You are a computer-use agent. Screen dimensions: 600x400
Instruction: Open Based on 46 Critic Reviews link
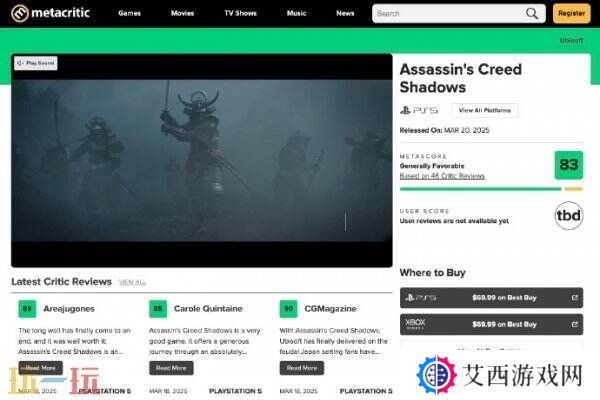441,176
